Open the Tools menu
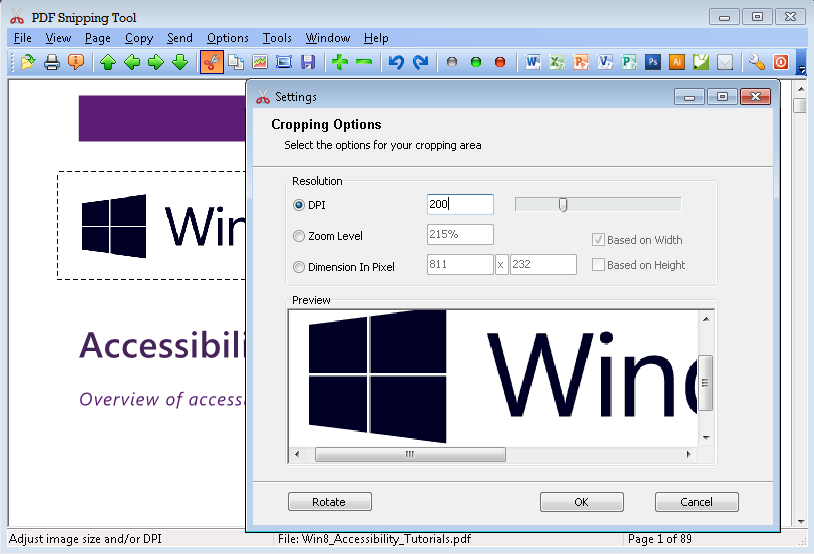The width and height of the screenshot is (814, 554). [277, 38]
